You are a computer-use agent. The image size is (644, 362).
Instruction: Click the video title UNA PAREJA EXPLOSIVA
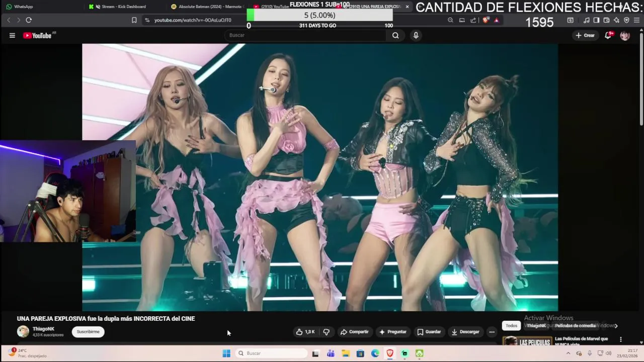106,319
